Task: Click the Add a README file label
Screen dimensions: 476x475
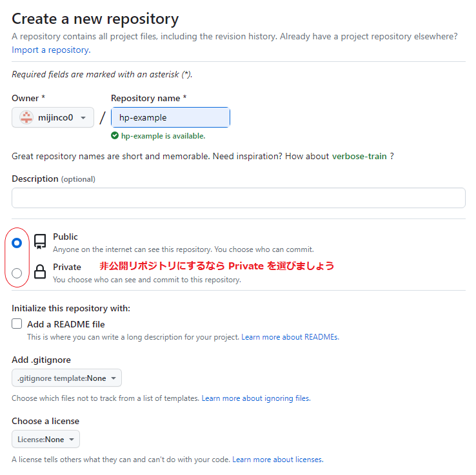Action: 66,324
